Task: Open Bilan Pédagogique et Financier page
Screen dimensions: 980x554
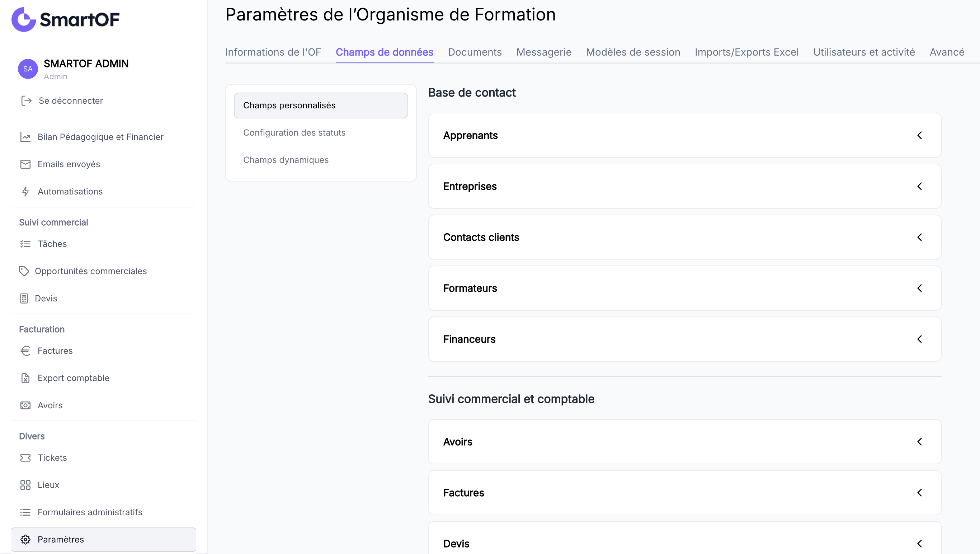Action: click(x=100, y=137)
